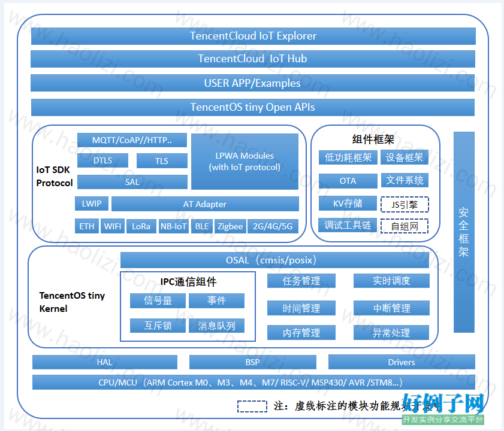
Task: Click the TencentCloud IoT Explorer bar
Action: (x=253, y=36)
